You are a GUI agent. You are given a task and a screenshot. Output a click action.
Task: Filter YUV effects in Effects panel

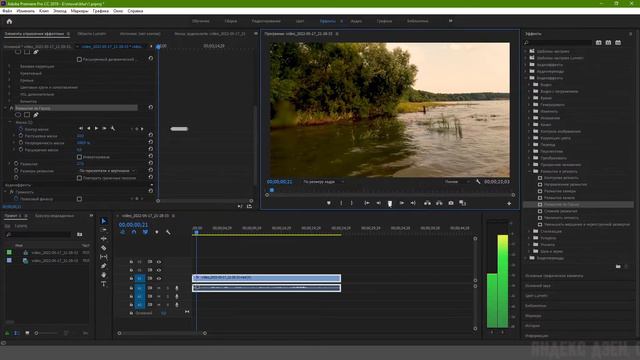click(618, 42)
